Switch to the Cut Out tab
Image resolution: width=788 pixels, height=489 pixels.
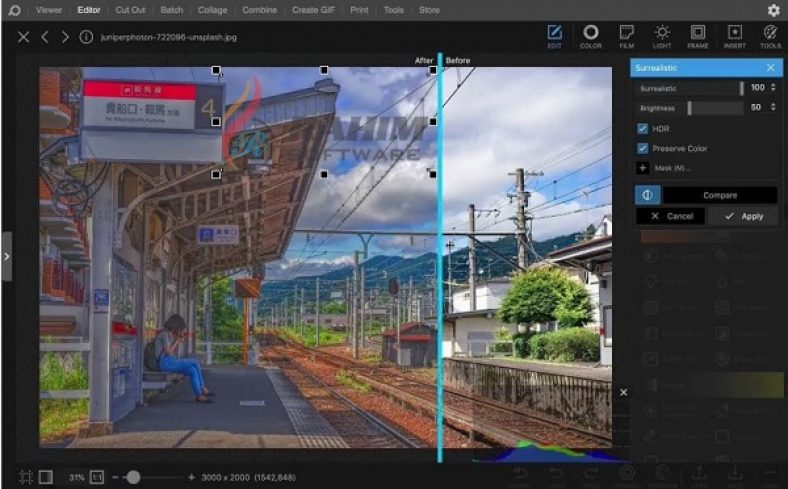coord(129,10)
